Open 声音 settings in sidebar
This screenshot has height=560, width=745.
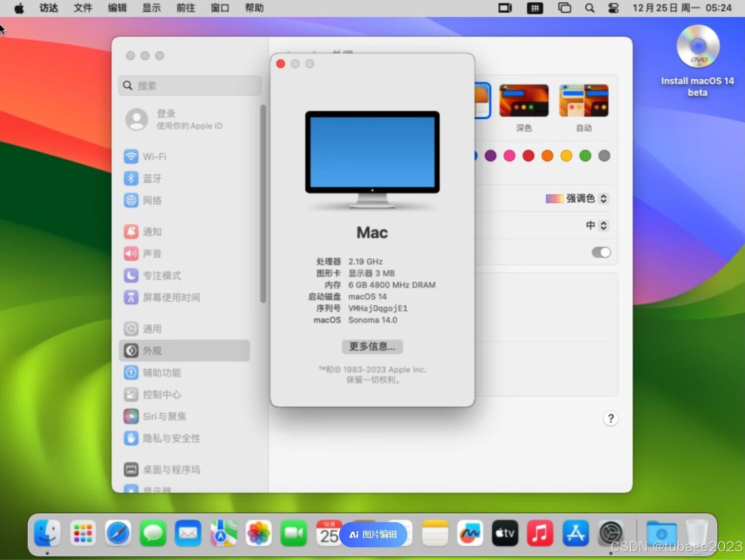[185, 254]
